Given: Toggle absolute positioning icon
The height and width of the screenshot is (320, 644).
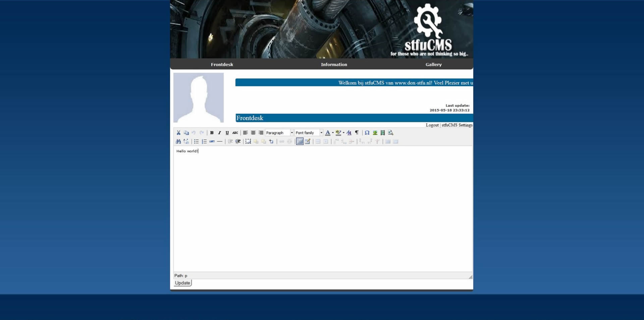Looking at the screenshot, I should [x=271, y=142].
